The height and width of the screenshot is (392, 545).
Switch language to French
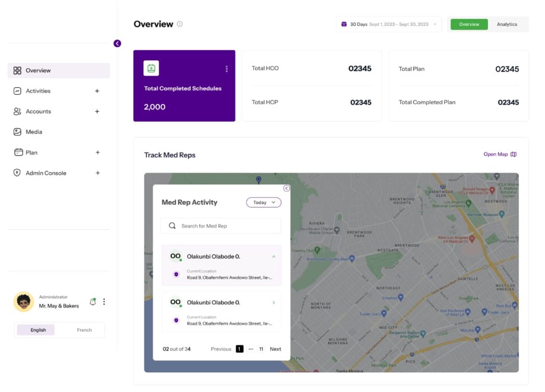85,329
